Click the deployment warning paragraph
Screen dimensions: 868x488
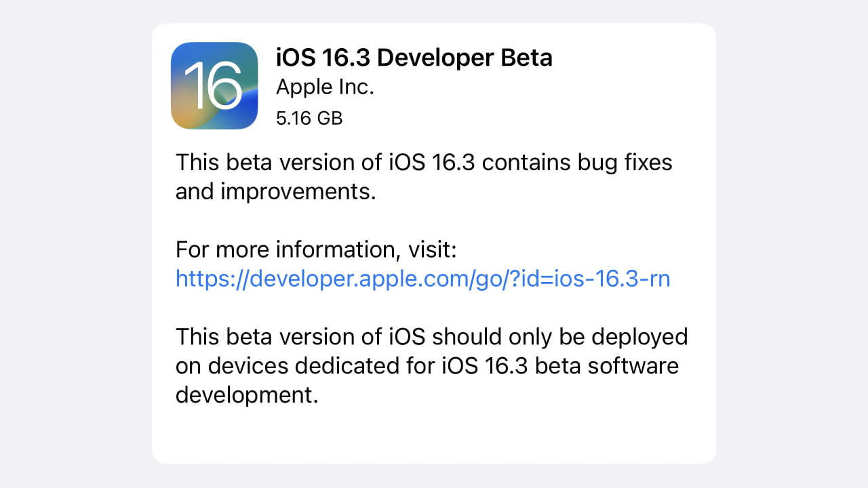coord(432,366)
